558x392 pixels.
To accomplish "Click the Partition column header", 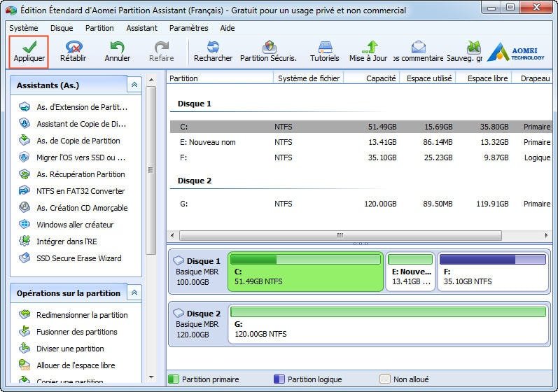I will pos(220,78).
